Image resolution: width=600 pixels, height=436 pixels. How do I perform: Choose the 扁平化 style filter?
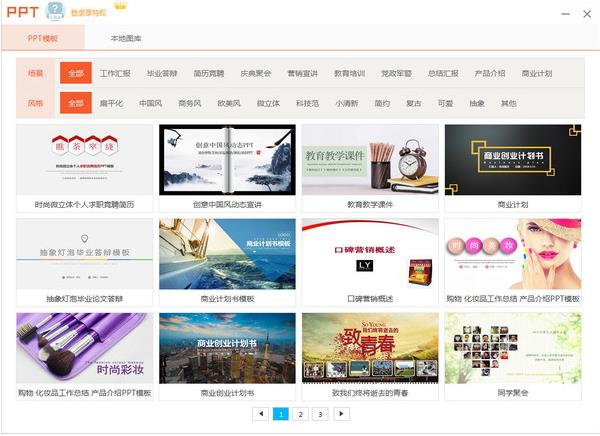(111, 103)
